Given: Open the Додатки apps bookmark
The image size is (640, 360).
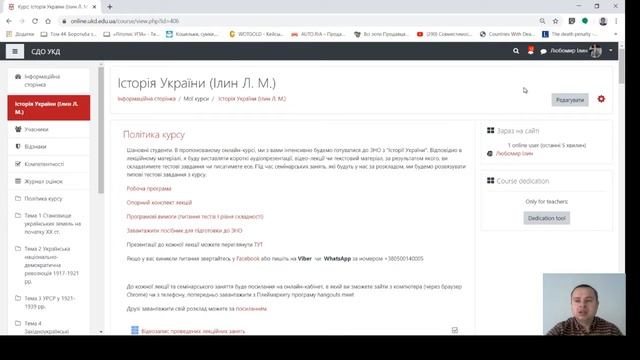Looking at the screenshot, I should point(20,34).
